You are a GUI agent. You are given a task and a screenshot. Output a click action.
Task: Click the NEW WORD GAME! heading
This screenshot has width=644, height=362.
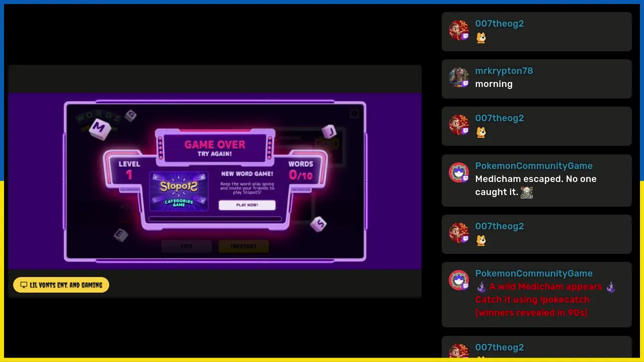[x=247, y=174]
